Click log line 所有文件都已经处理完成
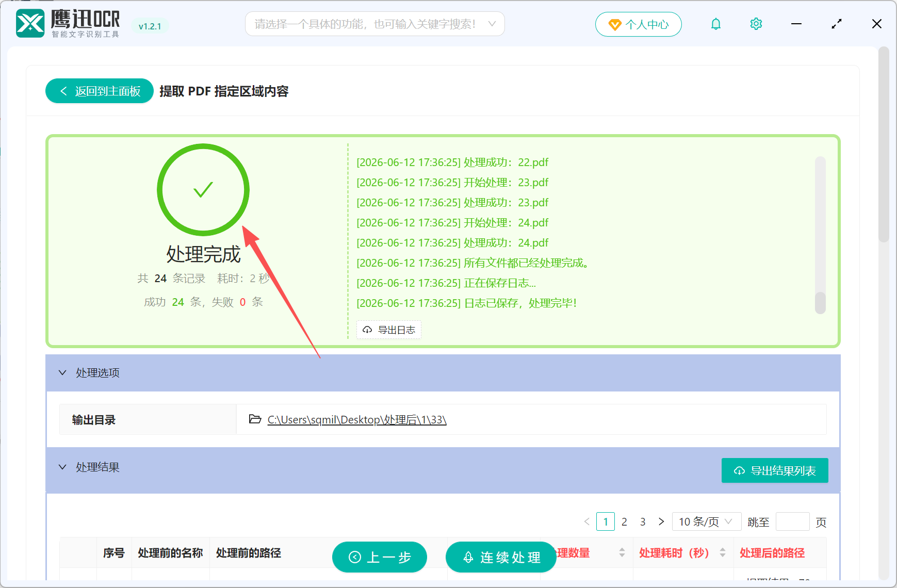The image size is (897, 588). click(x=472, y=263)
